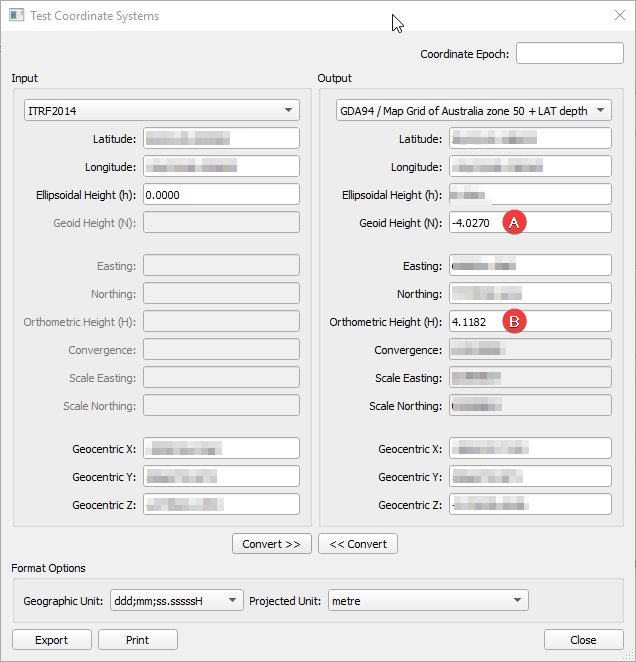This screenshot has width=636, height=662.
Task: Focus the Coordinate Epoch field
Action: coord(569,54)
